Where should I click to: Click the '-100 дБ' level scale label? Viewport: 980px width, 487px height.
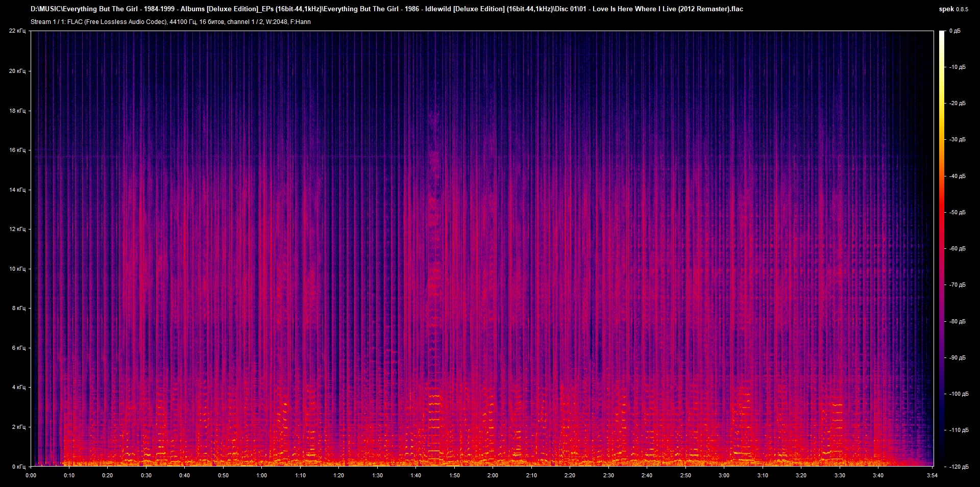(959, 394)
